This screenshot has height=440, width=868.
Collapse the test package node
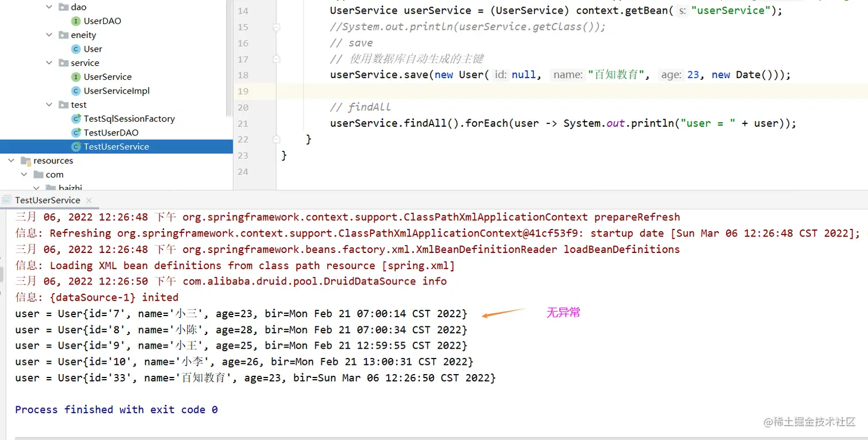(49, 104)
